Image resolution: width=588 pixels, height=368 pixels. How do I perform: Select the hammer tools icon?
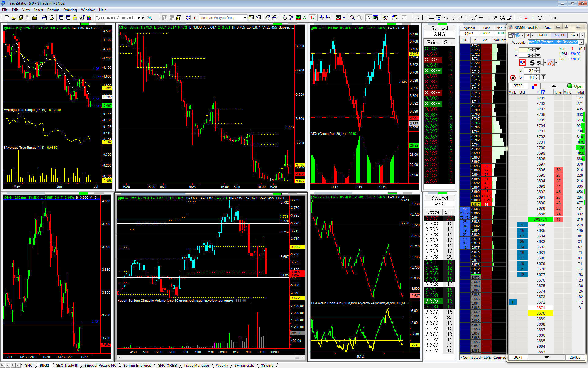click(x=385, y=18)
